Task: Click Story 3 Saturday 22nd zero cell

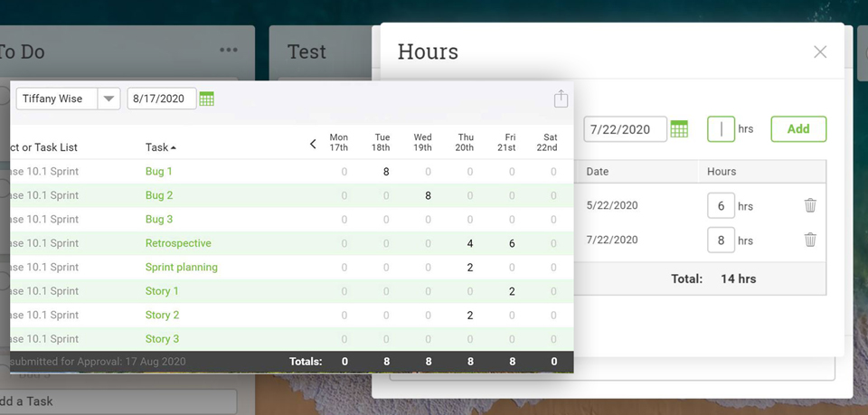Action: [553, 339]
